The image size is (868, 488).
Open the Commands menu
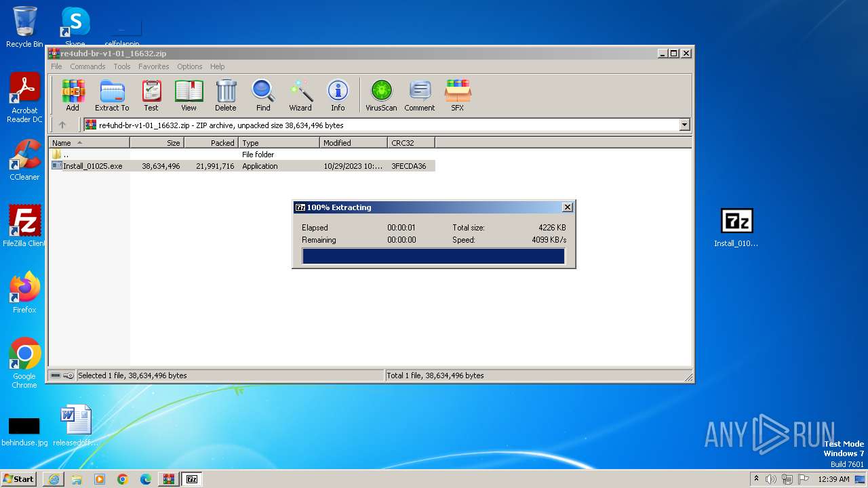click(87, 66)
